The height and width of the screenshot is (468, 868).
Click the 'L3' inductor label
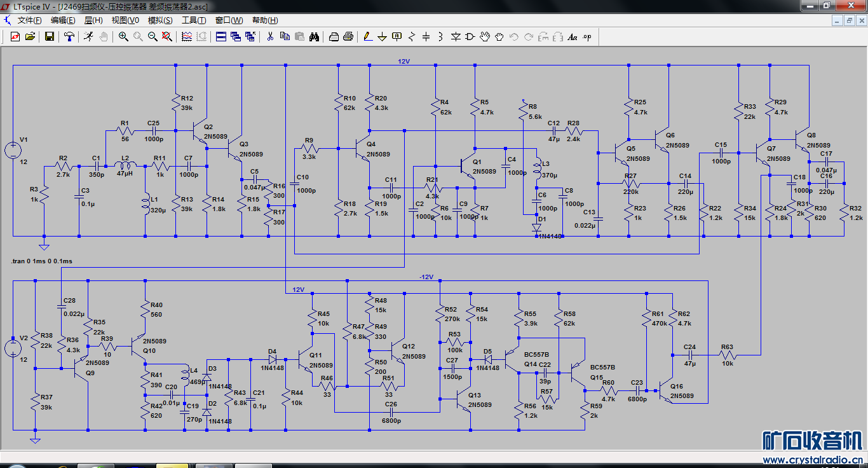click(545, 164)
